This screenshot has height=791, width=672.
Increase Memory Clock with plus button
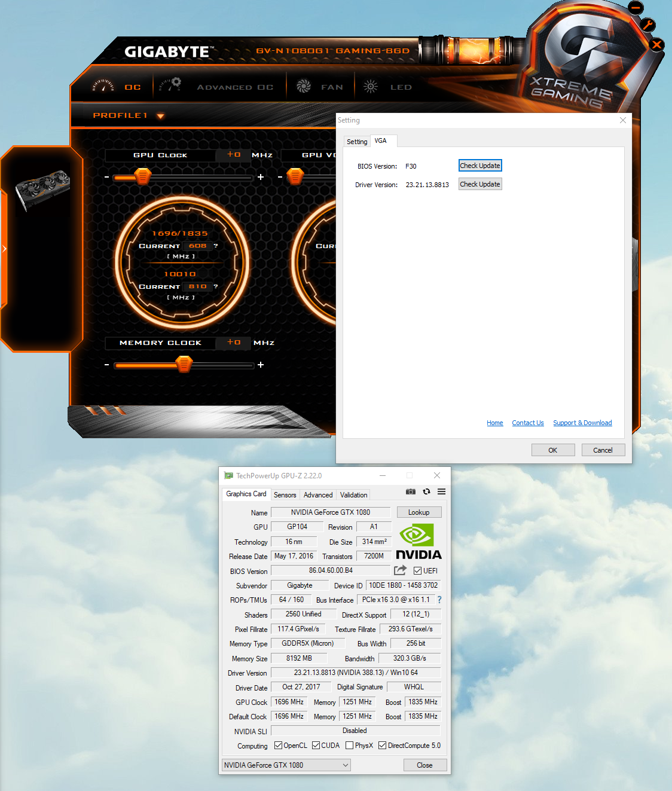[x=261, y=365]
